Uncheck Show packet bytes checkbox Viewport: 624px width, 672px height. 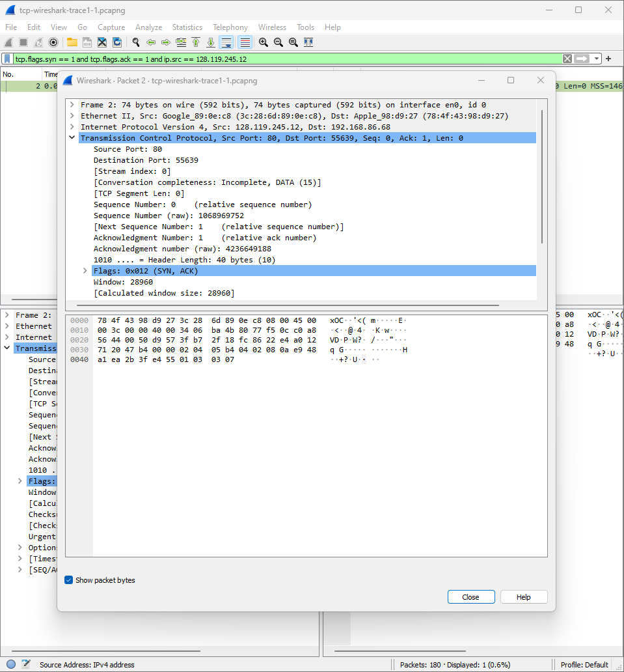point(68,580)
